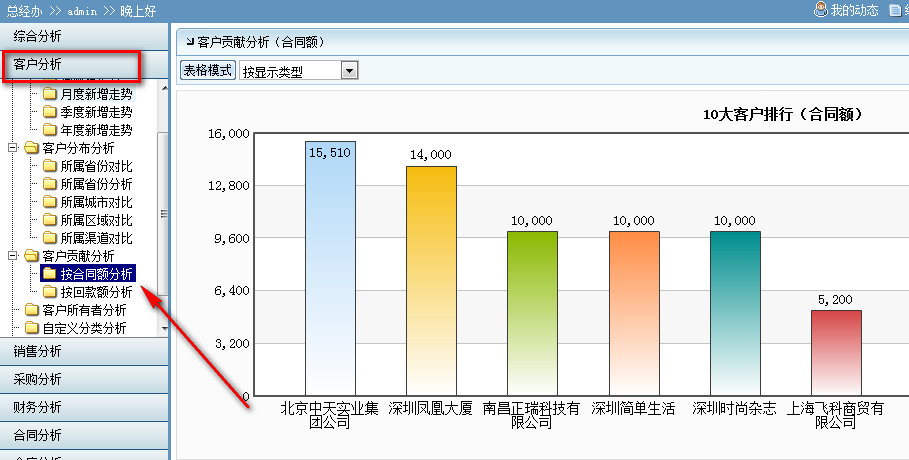909x460 pixels.
Task: Open the 销售分析 menu section
Action: 84,351
